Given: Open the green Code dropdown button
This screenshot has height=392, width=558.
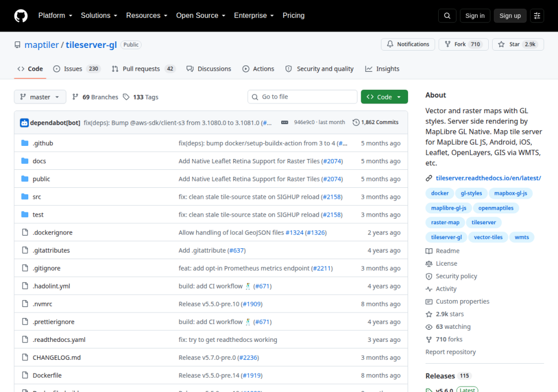Looking at the screenshot, I should pos(384,97).
